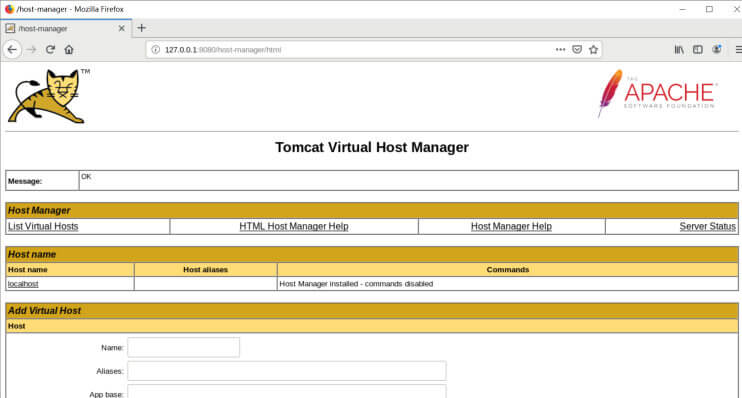742x398 pixels.
Task: Select the /host-manager browser tab
Action: (x=66, y=28)
